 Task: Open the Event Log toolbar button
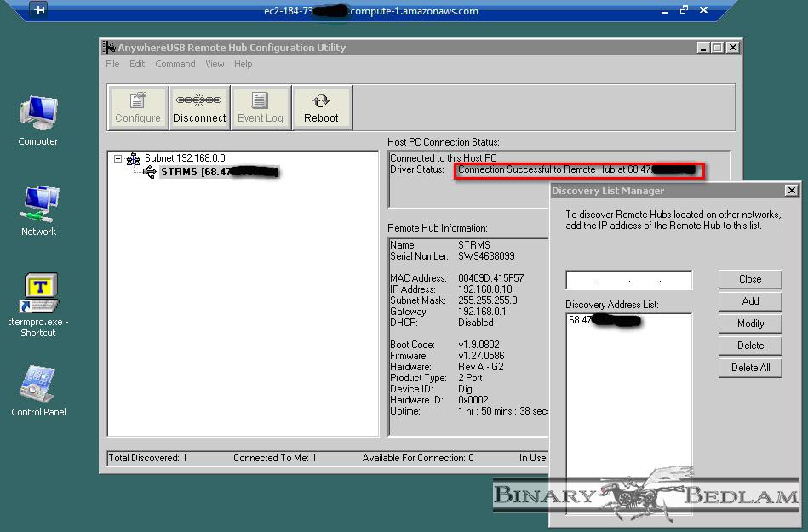[x=261, y=107]
